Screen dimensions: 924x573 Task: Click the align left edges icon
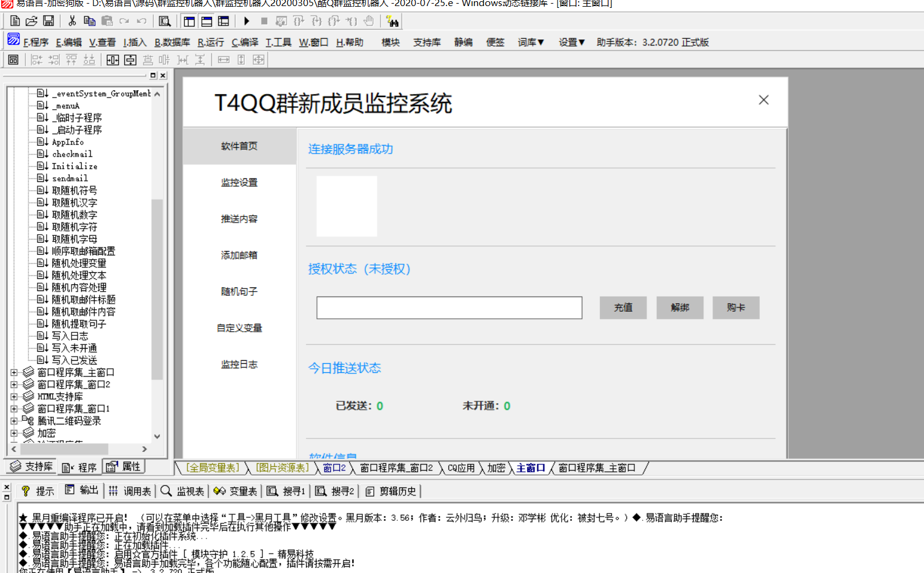[36, 59]
